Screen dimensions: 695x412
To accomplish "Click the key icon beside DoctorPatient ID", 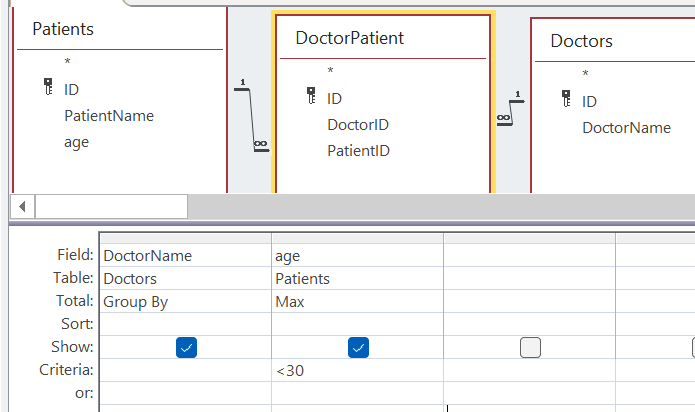I will 311,95.
